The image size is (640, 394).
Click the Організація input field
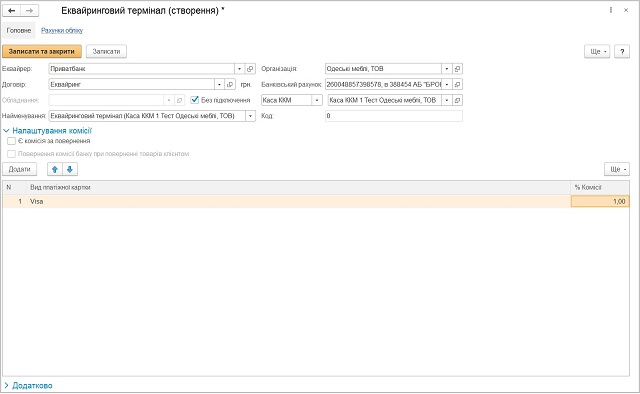tap(384, 69)
